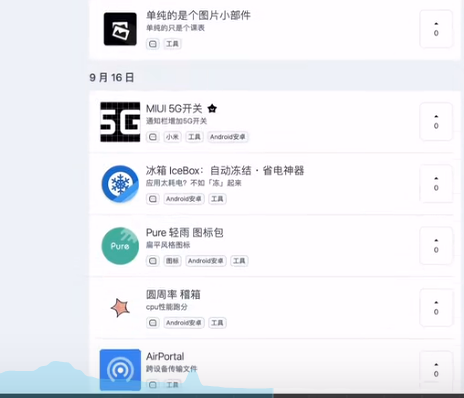Select 小米 tag under MIUI 5G开关
This screenshot has width=464, height=398.
(x=172, y=137)
